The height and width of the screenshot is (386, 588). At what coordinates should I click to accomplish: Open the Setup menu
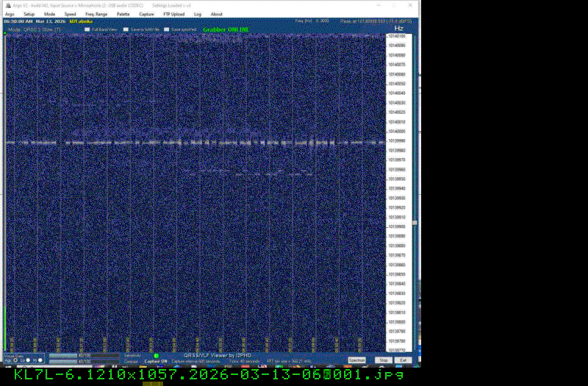(x=29, y=14)
